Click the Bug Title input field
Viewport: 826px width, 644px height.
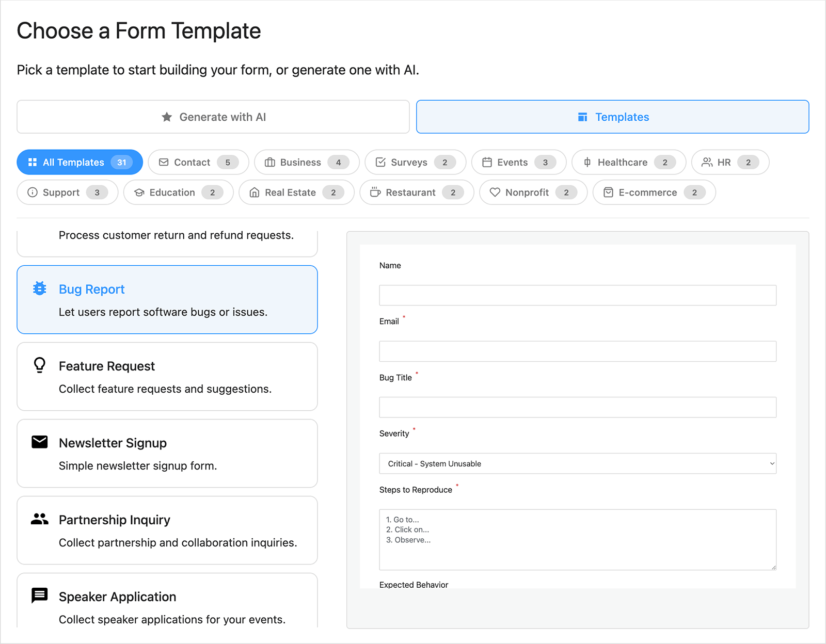tap(577, 407)
